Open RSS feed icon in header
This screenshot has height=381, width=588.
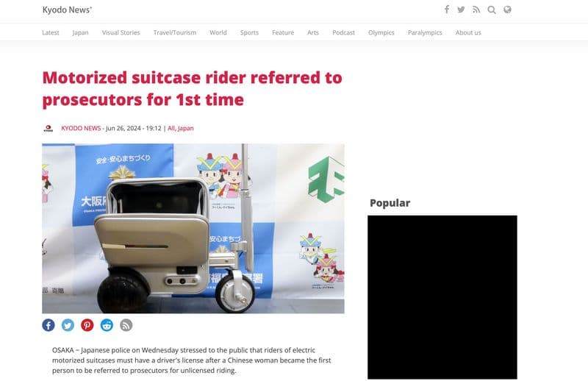pos(476,10)
